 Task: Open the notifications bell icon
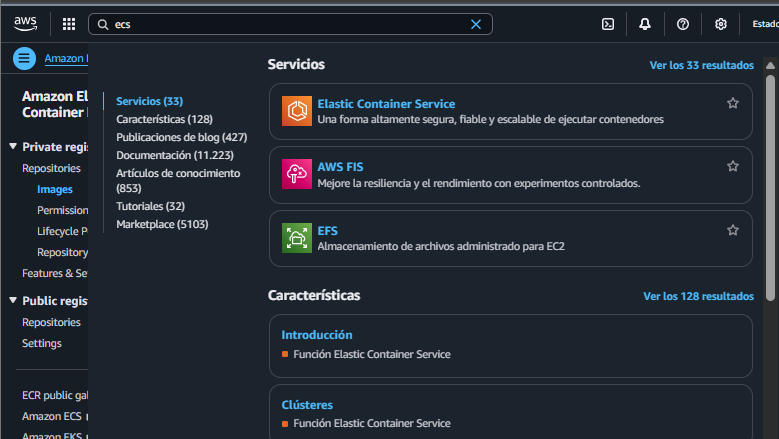coord(645,24)
